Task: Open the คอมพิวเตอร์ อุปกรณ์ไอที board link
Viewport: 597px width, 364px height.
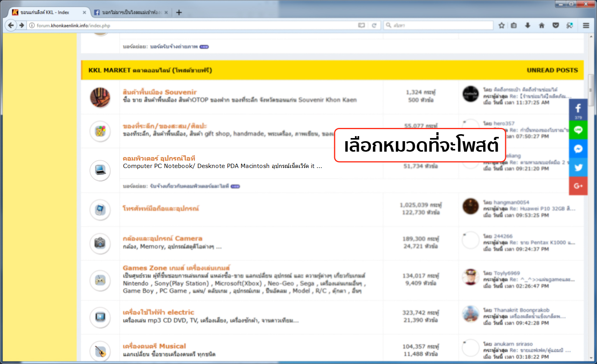Action: pyautogui.click(x=159, y=158)
